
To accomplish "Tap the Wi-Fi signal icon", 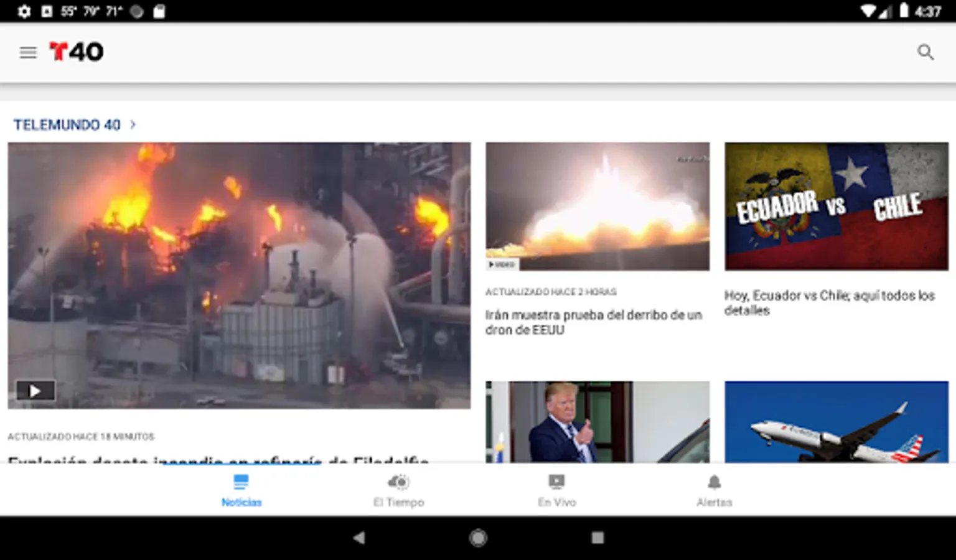I will coord(868,11).
